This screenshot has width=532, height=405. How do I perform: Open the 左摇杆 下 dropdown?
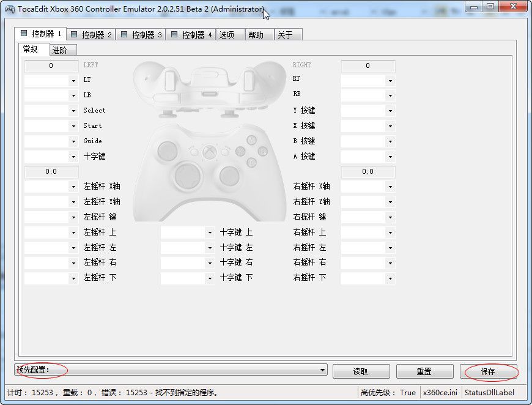(x=51, y=278)
